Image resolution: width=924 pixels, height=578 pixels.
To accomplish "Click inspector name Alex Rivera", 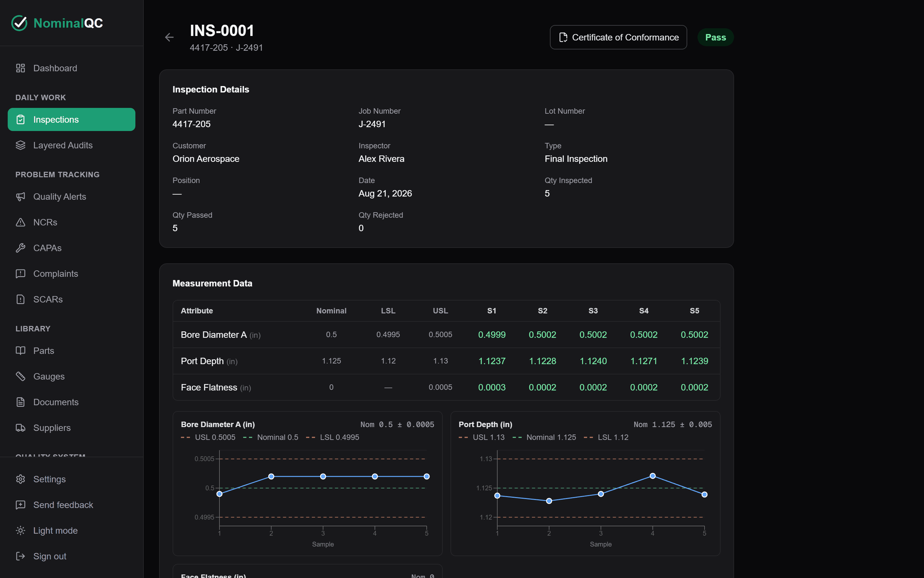I will coord(381,159).
